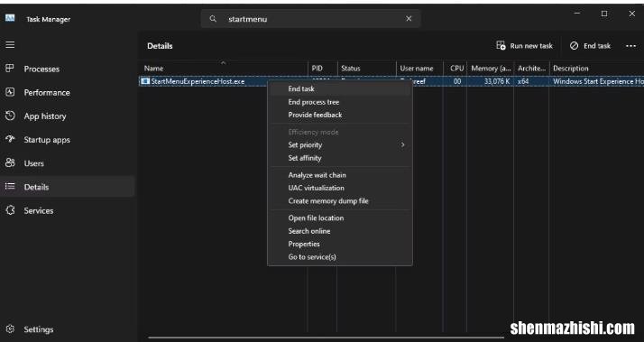This screenshot has width=644, height=342.
Task: Sort by the Memory column header
Action: (491, 69)
